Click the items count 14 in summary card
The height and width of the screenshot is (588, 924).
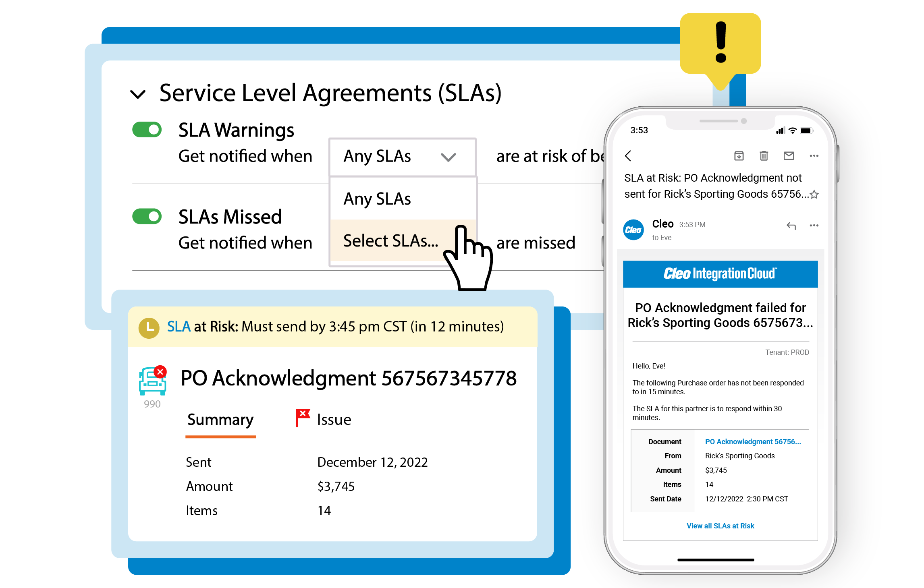coord(324,511)
